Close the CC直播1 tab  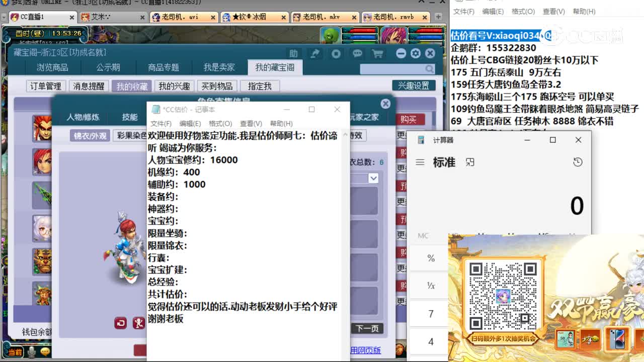click(x=72, y=18)
